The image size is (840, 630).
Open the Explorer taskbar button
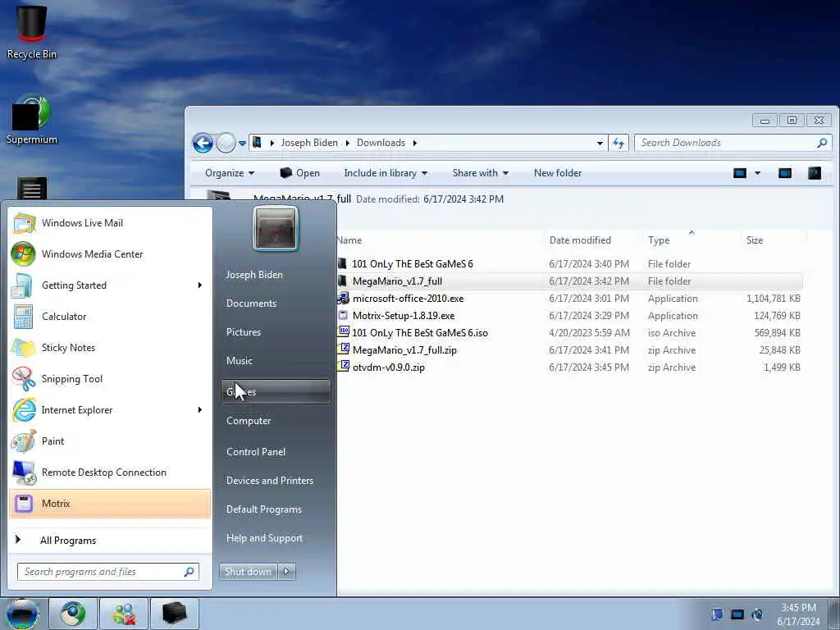coord(175,614)
